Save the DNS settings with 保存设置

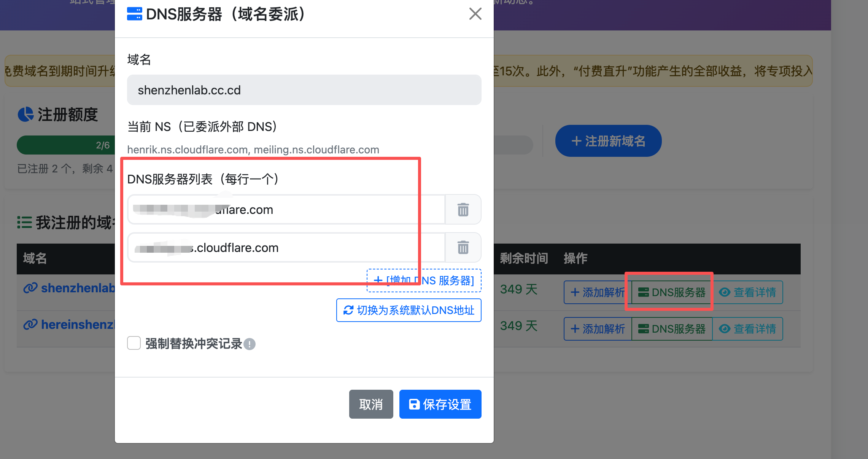(440, 404)
